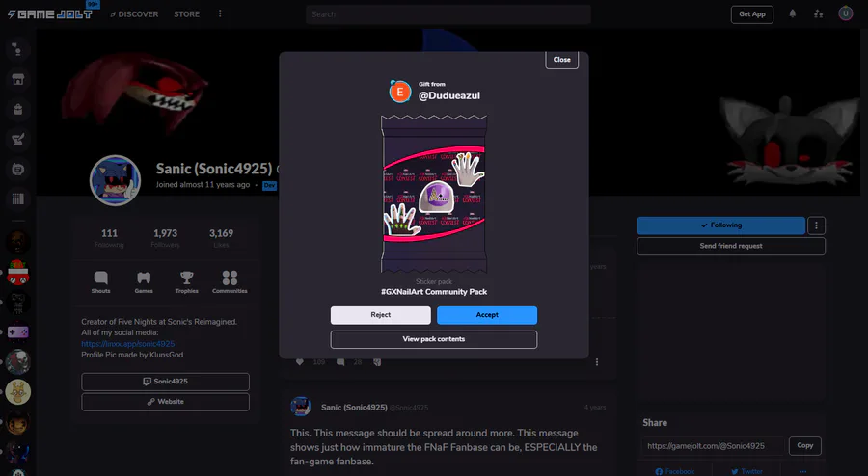
Task: Open the profile options three-dot menu
Action: 816,225
